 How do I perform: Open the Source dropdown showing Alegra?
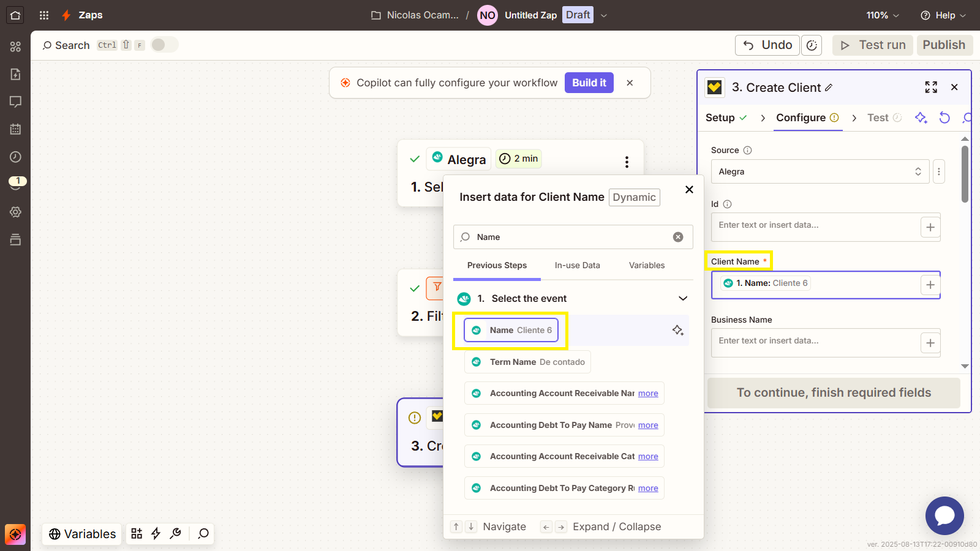click(820, 171)
